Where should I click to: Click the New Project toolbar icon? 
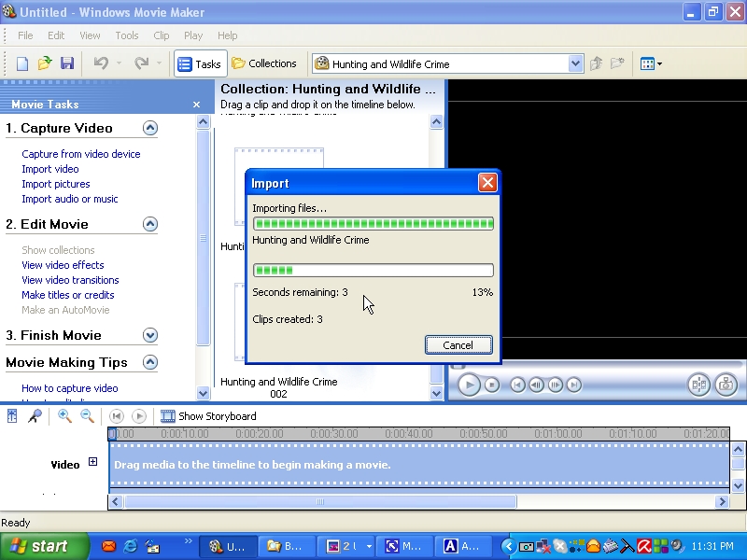pos(22,63)
